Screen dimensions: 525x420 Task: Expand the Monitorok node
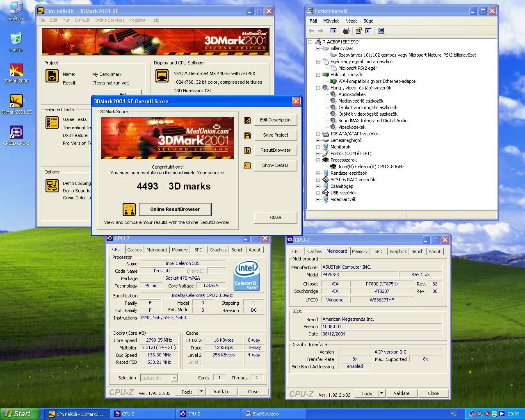coord(318,147)
